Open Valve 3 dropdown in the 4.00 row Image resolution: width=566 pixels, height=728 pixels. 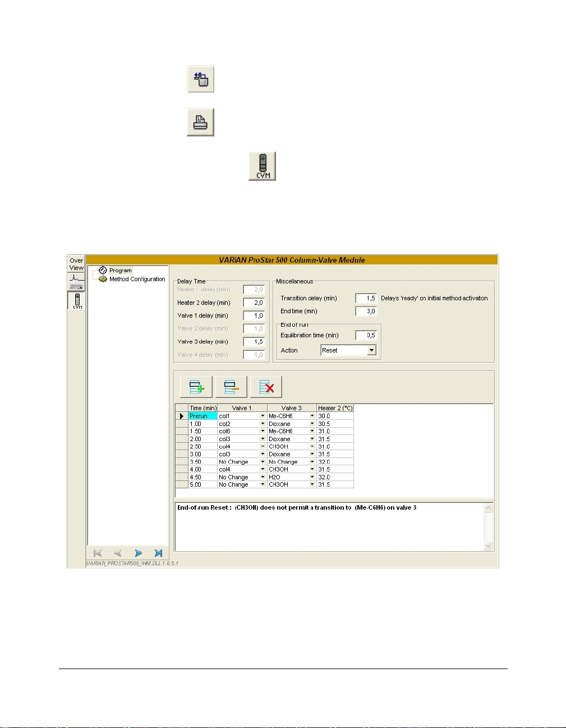pyautogui.click(x=312, y=469)
